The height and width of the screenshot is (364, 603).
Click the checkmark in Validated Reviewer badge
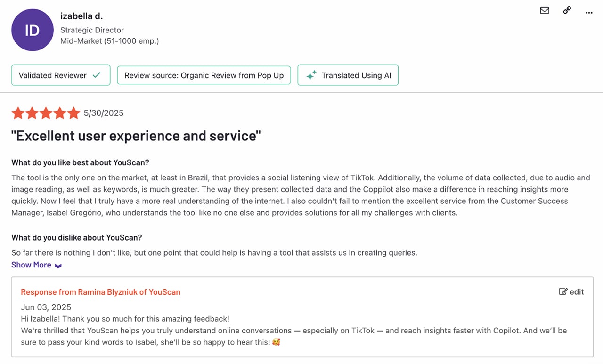coord(97,75)
